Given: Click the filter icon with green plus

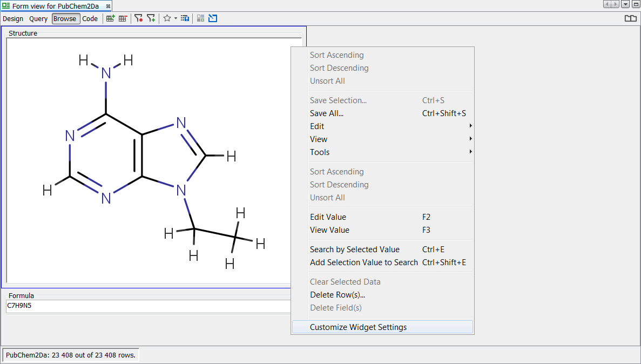Looking at the screenshot, I should (x=151, y=18).
